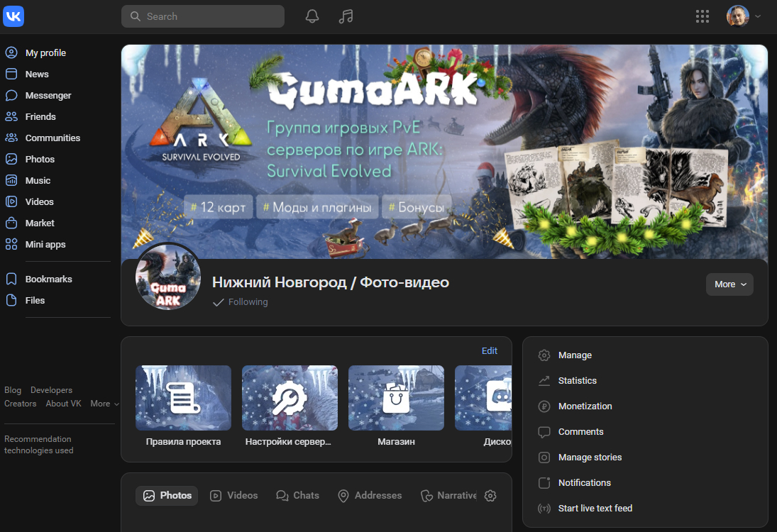The height and width of the screenshot is (532, 777).
Task: Click the Notifications panel icon
Action: click(x=544, y=483)
